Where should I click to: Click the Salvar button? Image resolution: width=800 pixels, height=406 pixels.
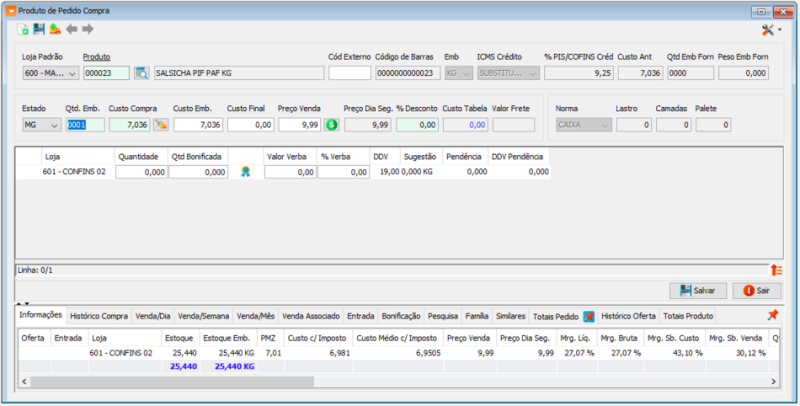(698, 291)
